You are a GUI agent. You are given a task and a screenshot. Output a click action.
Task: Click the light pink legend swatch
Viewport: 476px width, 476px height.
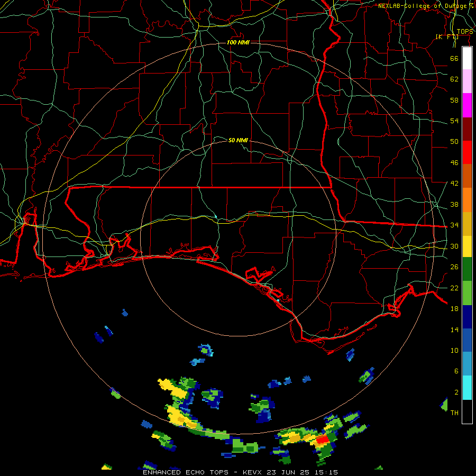(x=467, y=81)
